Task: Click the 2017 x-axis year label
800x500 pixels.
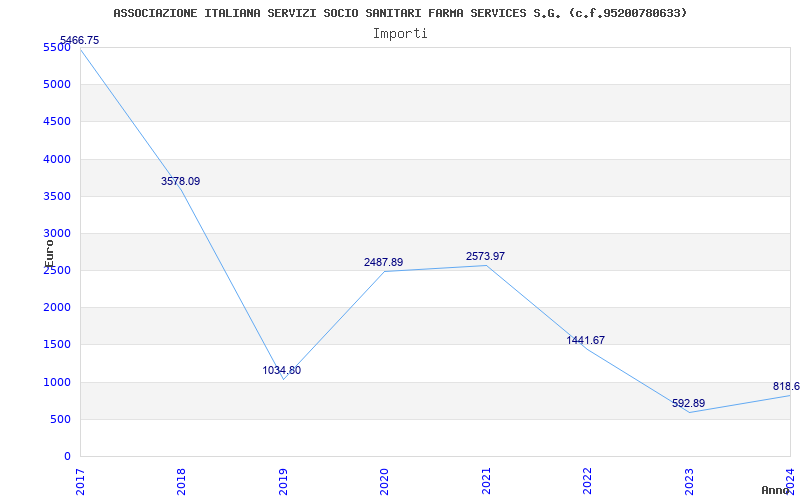Action: click(x=80, y=481)
